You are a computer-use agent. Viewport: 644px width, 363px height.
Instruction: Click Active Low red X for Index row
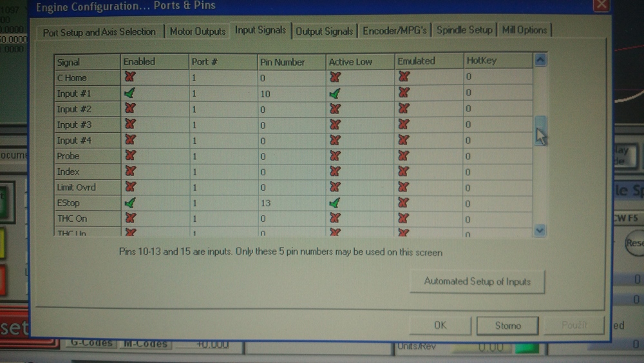point(334,172)
